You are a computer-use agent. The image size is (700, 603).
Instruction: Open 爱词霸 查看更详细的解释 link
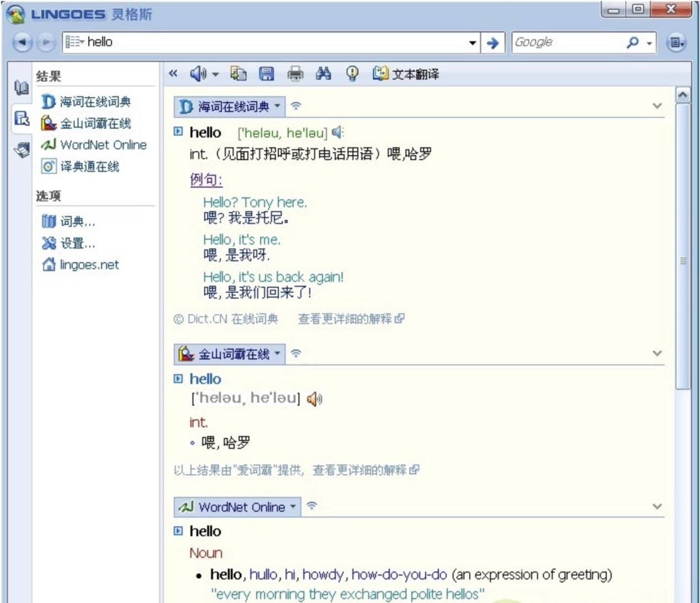point(366,470)
